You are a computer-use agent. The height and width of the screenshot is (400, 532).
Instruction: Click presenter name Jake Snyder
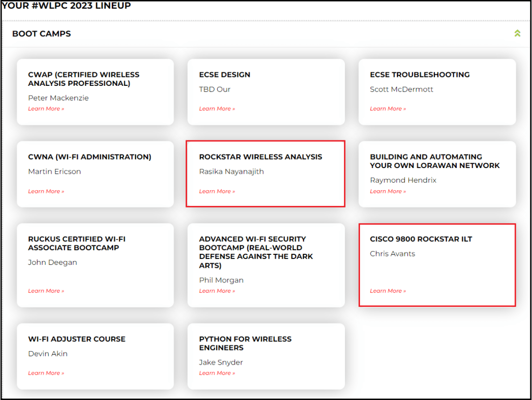coord(221,363)
